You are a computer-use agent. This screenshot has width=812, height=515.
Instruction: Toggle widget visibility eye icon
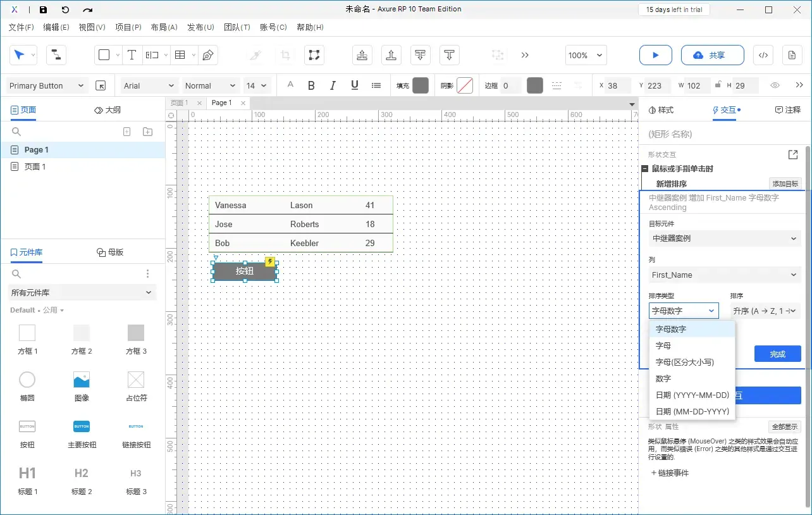point(775,85)
